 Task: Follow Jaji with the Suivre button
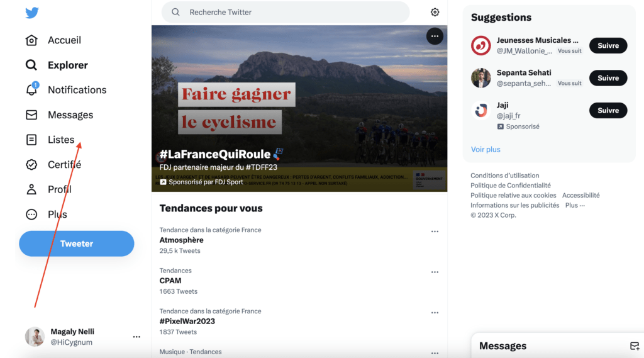(608, 110)
